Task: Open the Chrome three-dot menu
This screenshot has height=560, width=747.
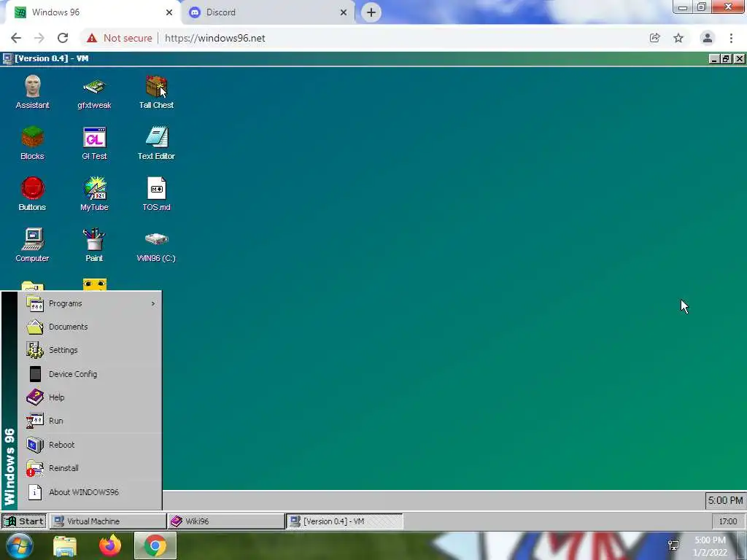Action: pos(731,38)
